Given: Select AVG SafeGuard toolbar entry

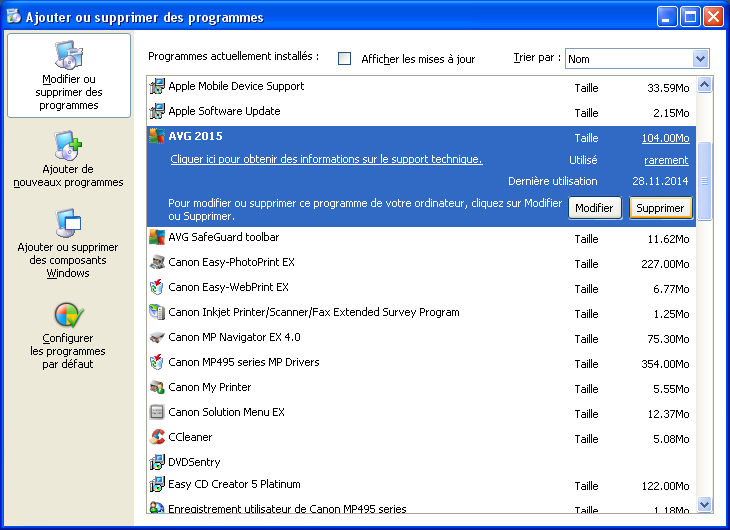Looking at the screenshot, I should [421, 238].
